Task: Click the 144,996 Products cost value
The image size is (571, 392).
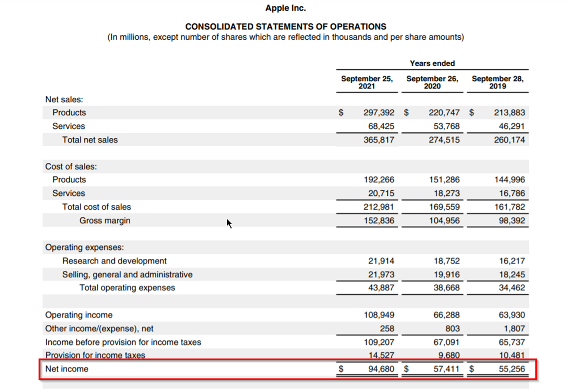Action: click(509, 180)
